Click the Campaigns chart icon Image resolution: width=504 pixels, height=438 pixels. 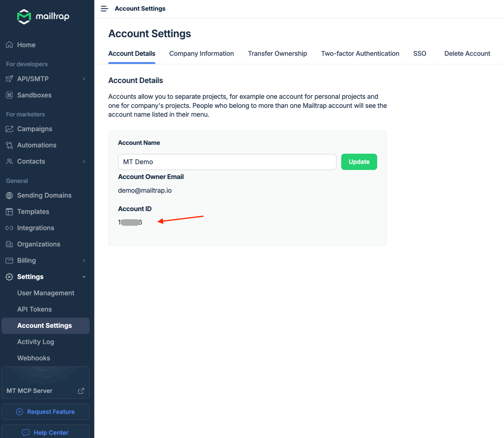pyautogui.click(x=9, y=129)
